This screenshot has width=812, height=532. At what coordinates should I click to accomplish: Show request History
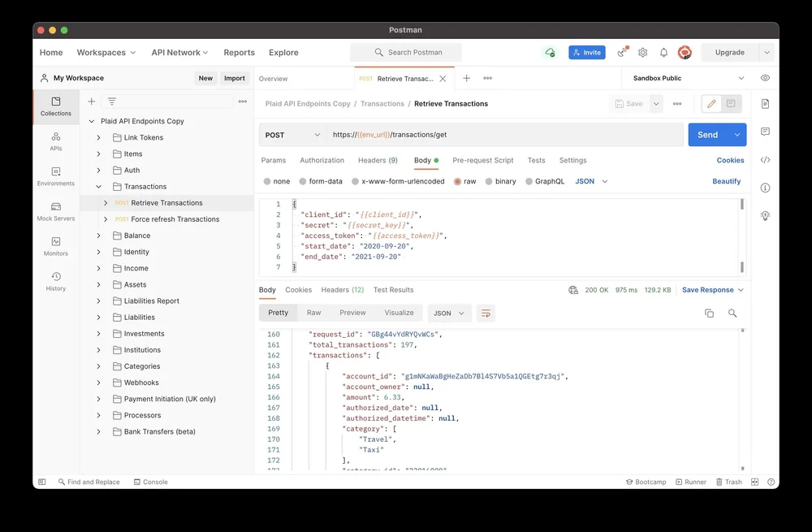55,280
